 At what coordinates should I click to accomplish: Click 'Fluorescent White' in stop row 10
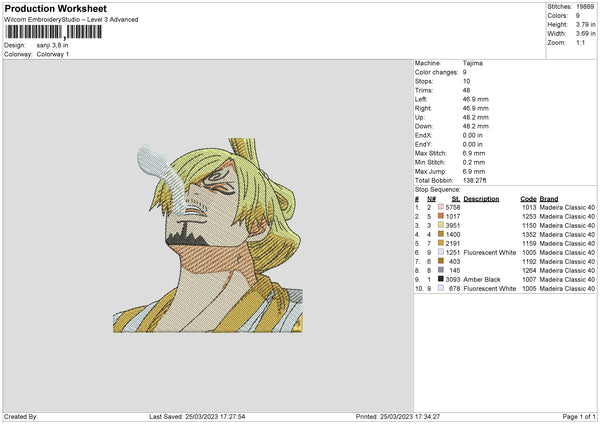click(x=489, y=289)
